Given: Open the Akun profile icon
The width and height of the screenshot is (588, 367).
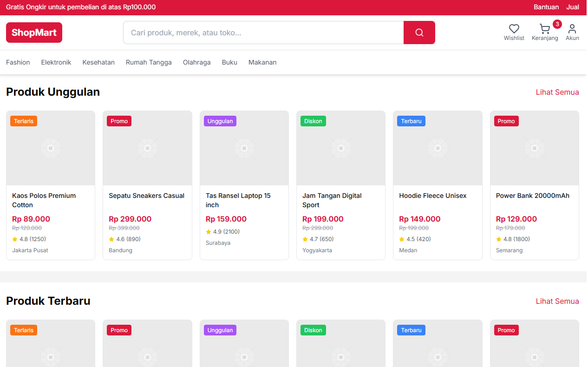Looking at the screenshot, I should (572, 29).
